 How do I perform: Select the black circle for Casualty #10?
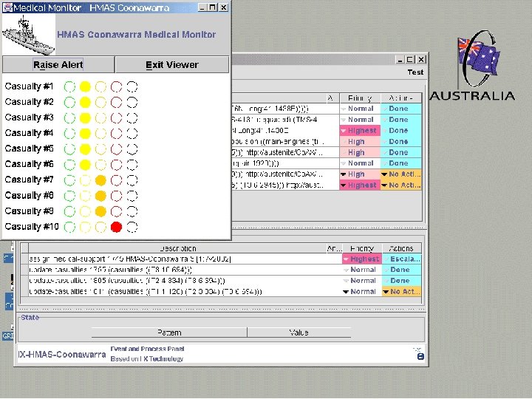click(x=132, y=227)
